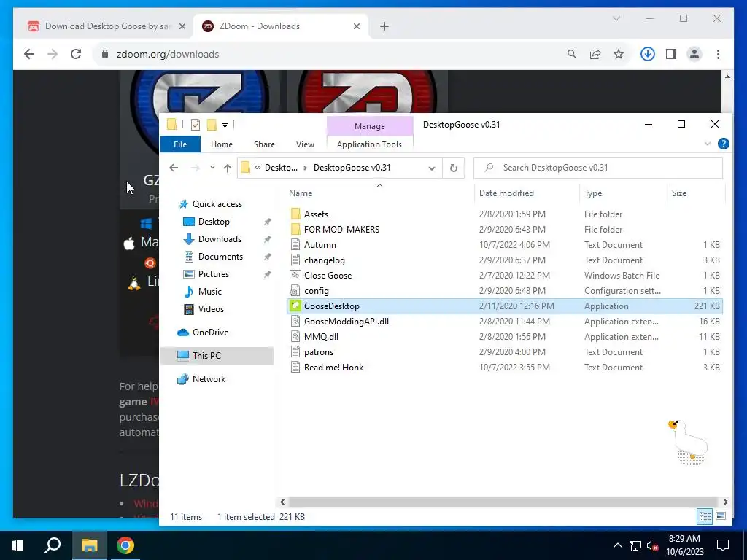Click the zoom magnifier icon in address bar
The height and width of the screenshot is (560, 747).
point(572,54)
